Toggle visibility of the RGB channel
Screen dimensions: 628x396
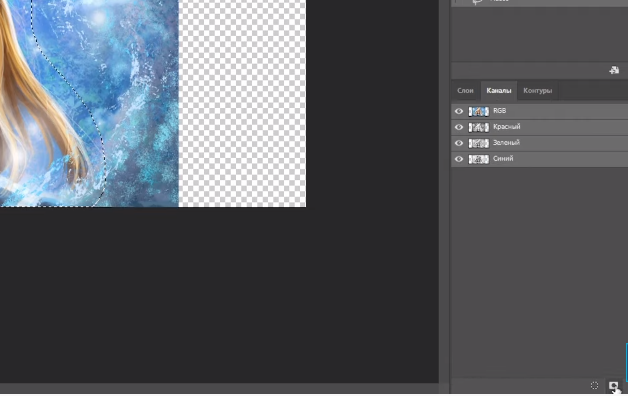click(x=459, y=111)
